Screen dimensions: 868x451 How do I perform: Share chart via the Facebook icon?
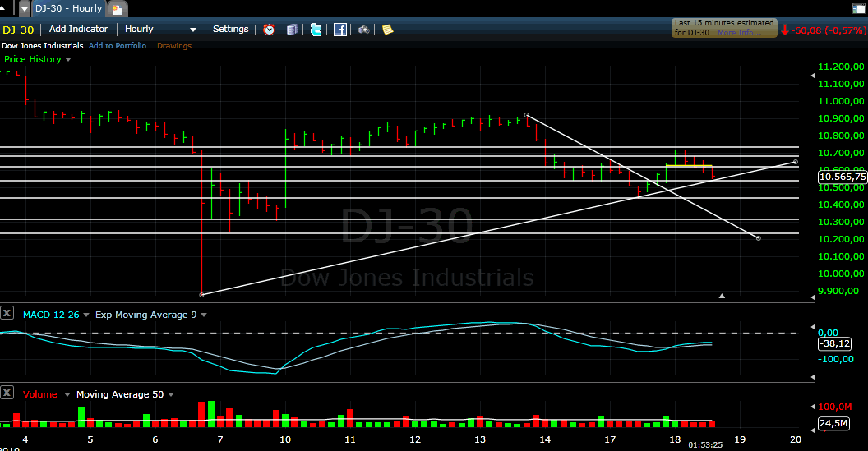[340, 30]
